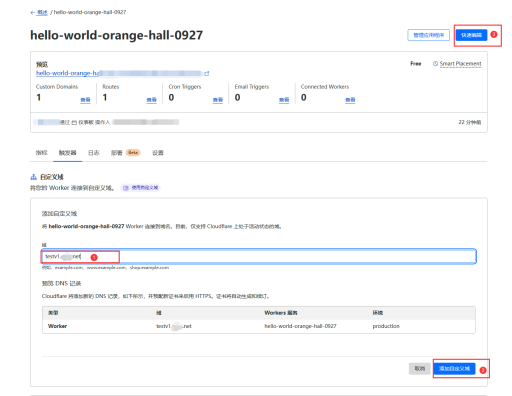Open the Deployments tab with Beta badge
This screenshot has height=396, width=512.
click(x=125, y=153)
